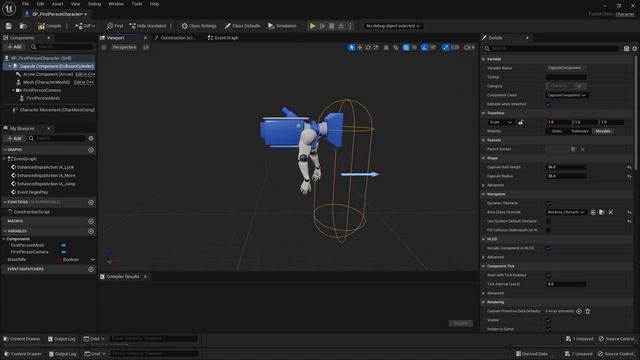The width and height of the screenshot is (640, 360).
Task: Open the Scale transform type dropdown
Action: [x=500, y=122]
